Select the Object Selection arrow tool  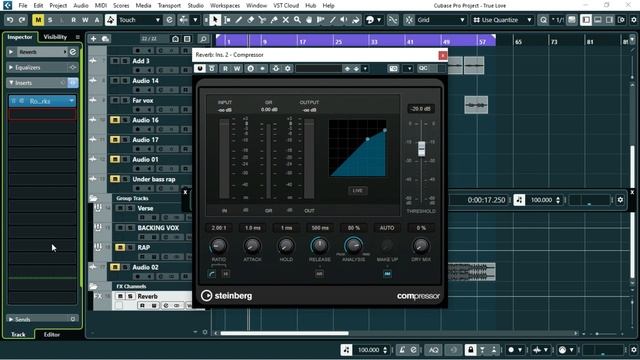pos(215,20)
